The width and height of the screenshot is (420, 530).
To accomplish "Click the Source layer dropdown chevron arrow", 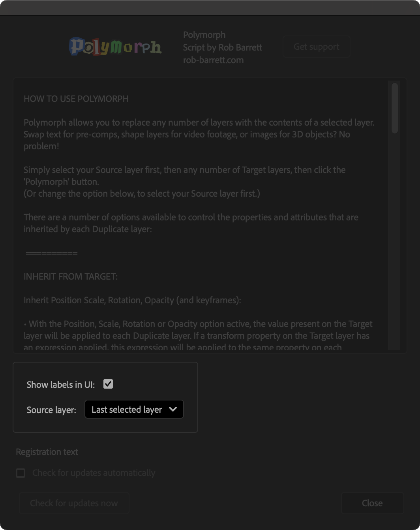I will [x=173, y=409].
